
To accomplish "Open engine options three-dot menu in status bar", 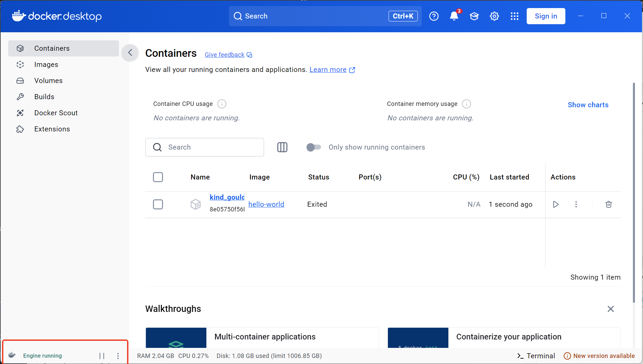I will pos(118,356).
